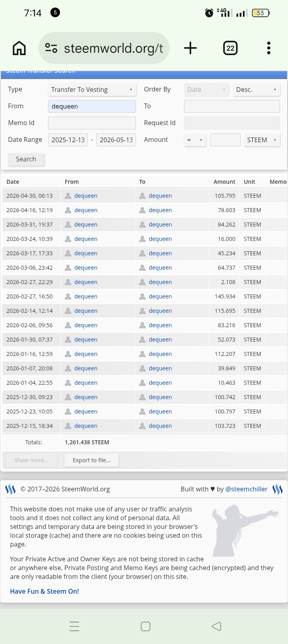Select the amount 105.795

225,196
